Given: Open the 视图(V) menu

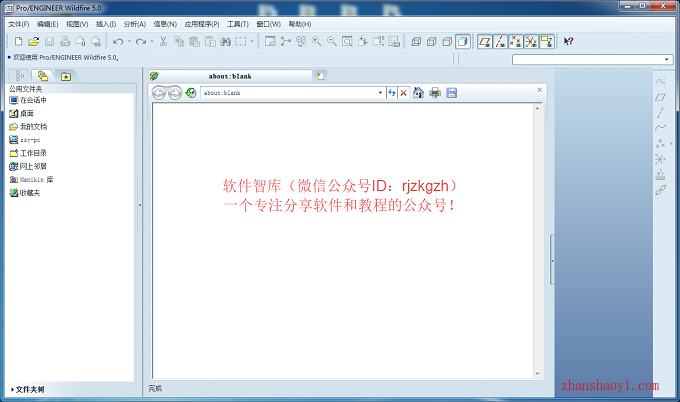Looking at the screenshot, I should tap(77, 24).
